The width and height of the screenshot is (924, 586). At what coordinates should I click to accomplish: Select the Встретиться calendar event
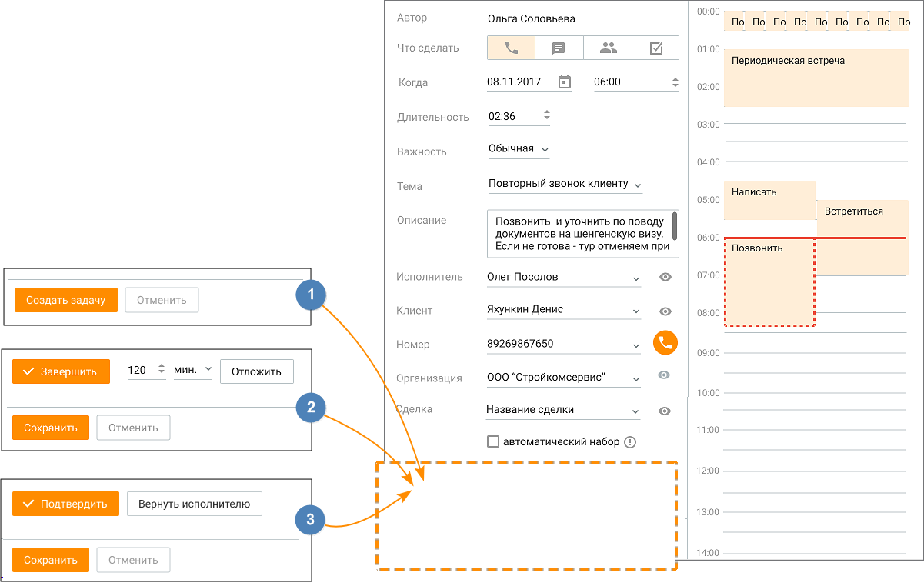[x=862, y=237]
